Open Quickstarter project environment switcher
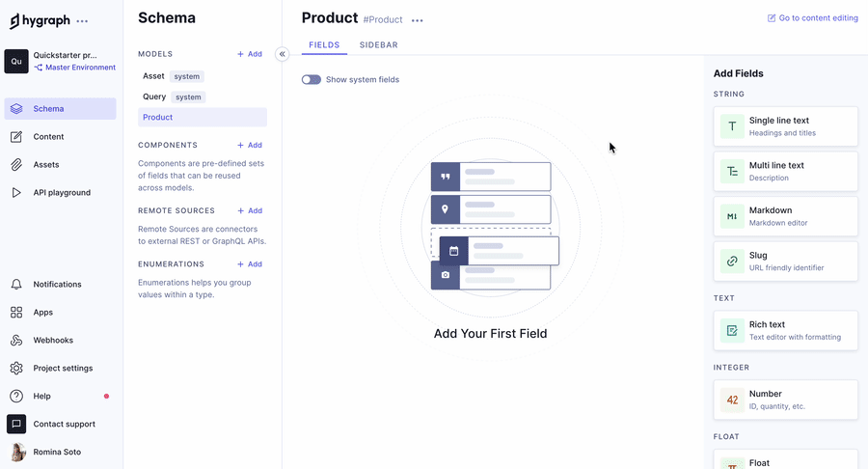This screenshot has height=469, width=868. [60, 62]
